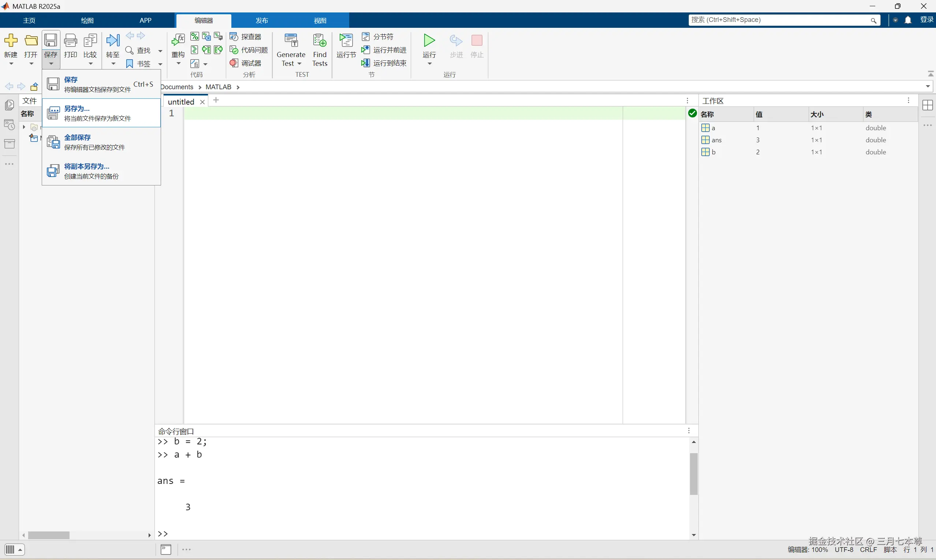Click the Compare files icon
The width and height of the screenshot is (936, 560).
(90, 40)
